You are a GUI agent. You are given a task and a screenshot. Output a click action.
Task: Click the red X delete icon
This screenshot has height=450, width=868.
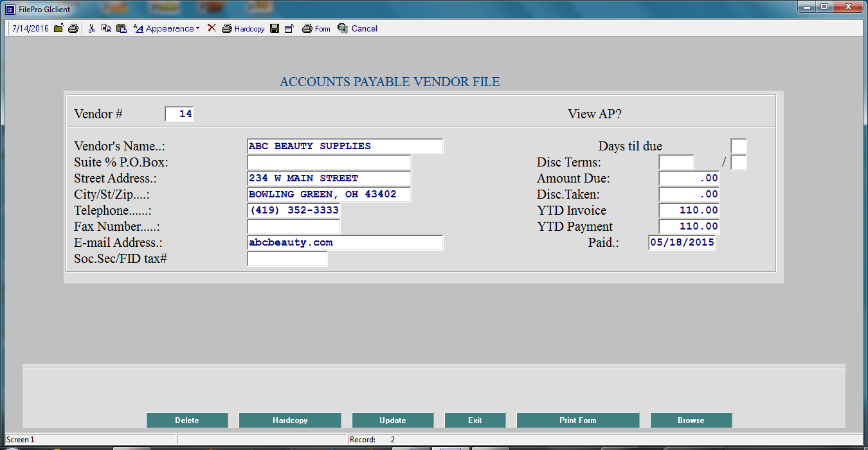(x=212, y=28)
